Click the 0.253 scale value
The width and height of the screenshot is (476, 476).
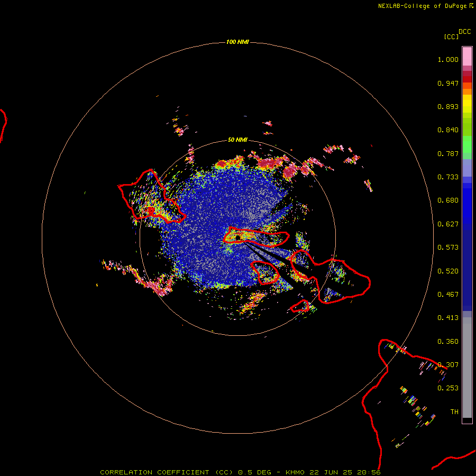[448, 388]
